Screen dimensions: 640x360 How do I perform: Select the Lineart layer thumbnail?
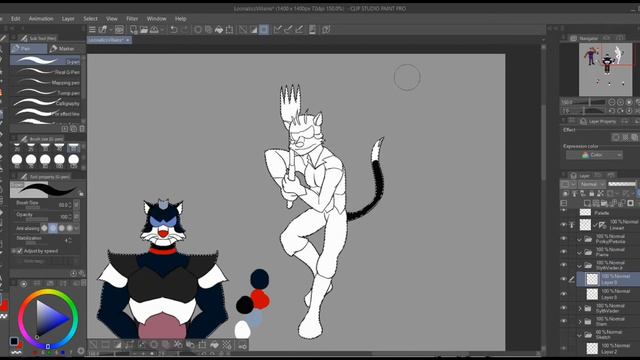pyautogui.click(x=585, y=225)
